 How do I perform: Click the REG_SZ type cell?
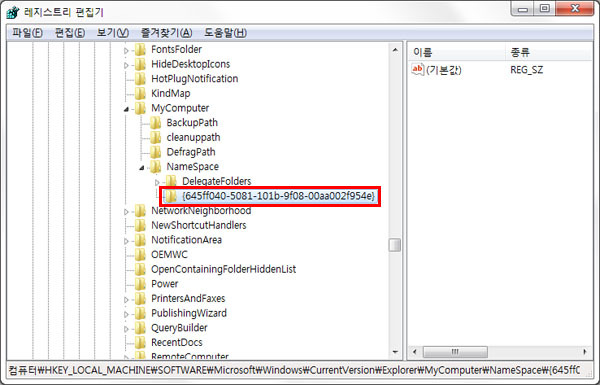coord(527,70)
